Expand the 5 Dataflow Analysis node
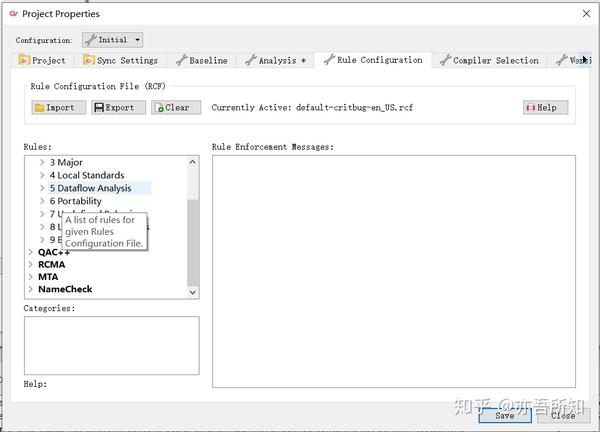Screen dimensions: 600x432 [42, 188]
